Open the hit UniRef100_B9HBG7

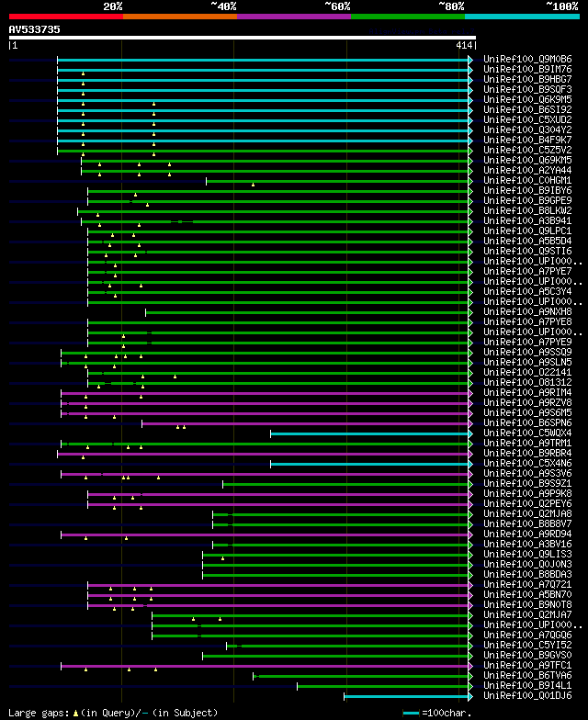click(527, 79)
